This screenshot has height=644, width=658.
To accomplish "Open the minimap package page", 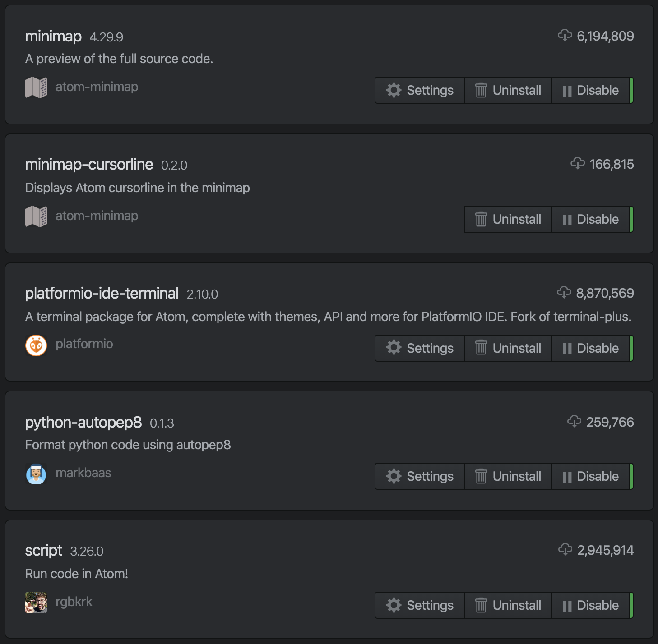I will click(x=53, y=36).
